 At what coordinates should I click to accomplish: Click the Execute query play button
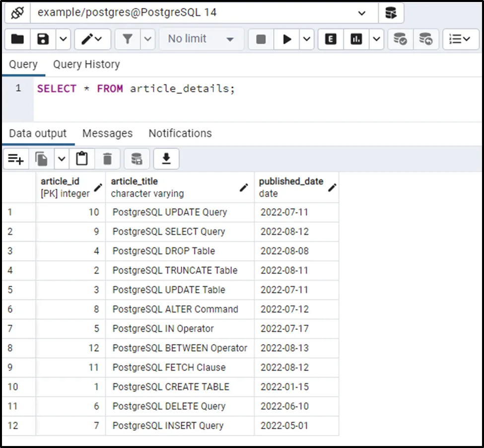coord(287,39)
